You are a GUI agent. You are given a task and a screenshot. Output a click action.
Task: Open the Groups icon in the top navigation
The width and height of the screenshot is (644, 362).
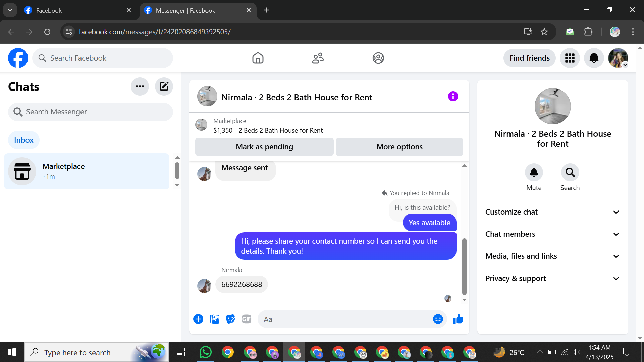[378, 58]
